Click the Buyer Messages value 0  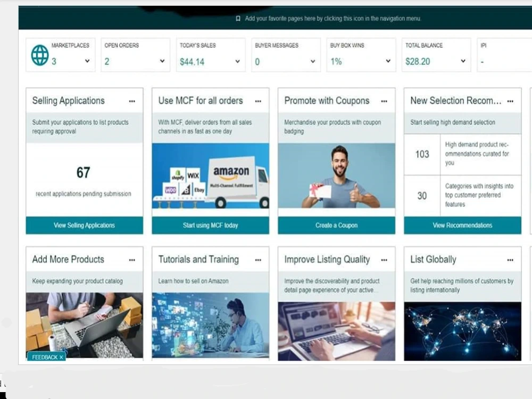click(x=257, y=62)
